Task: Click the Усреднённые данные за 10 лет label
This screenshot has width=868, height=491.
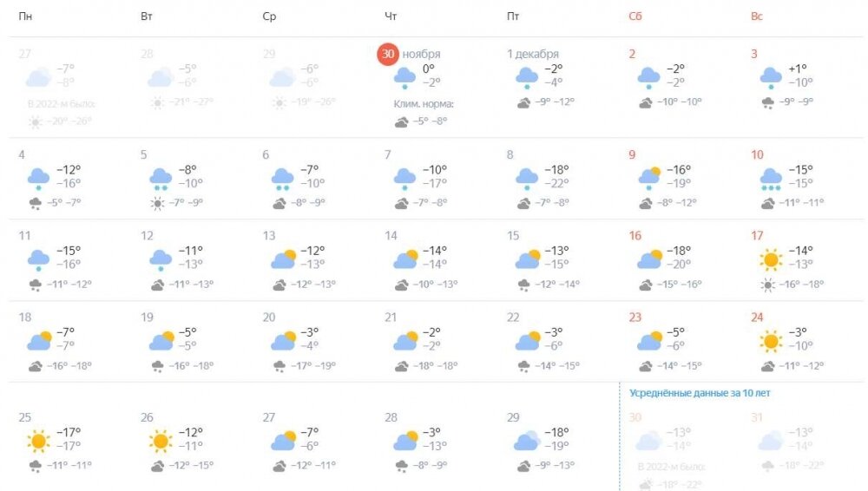Action: 700,392
